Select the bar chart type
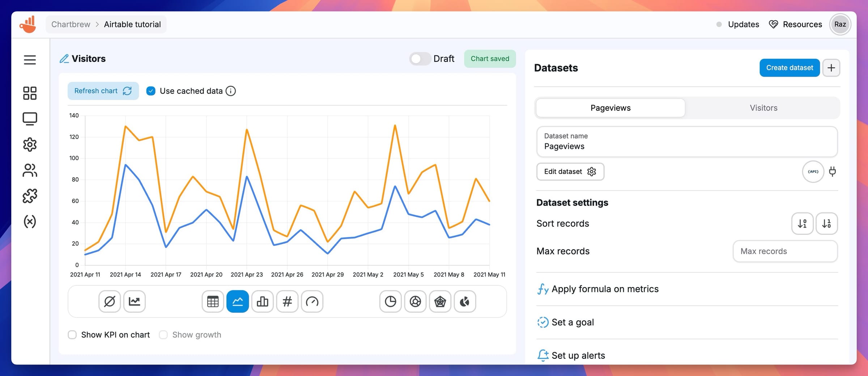This screenshot has height=376, width=868. pos(262,301)
